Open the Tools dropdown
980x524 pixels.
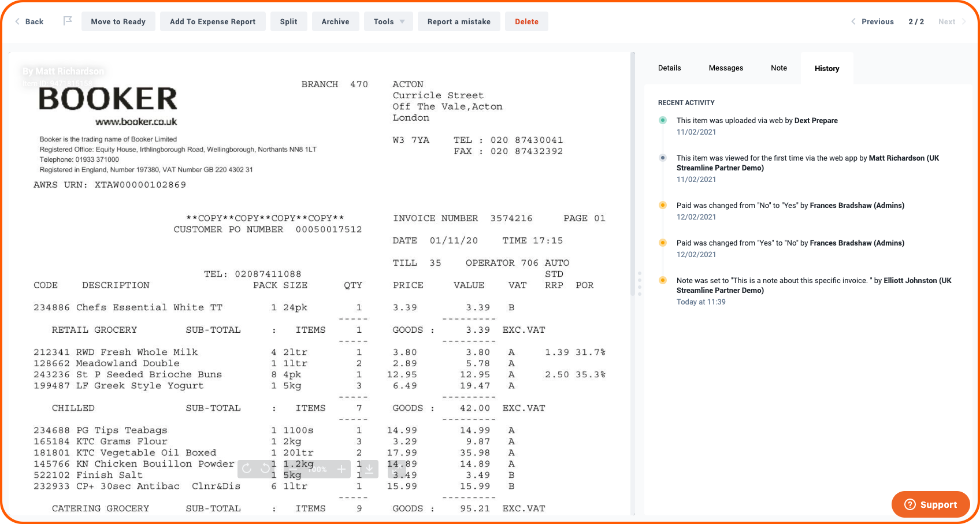click(x=388, y=21)
